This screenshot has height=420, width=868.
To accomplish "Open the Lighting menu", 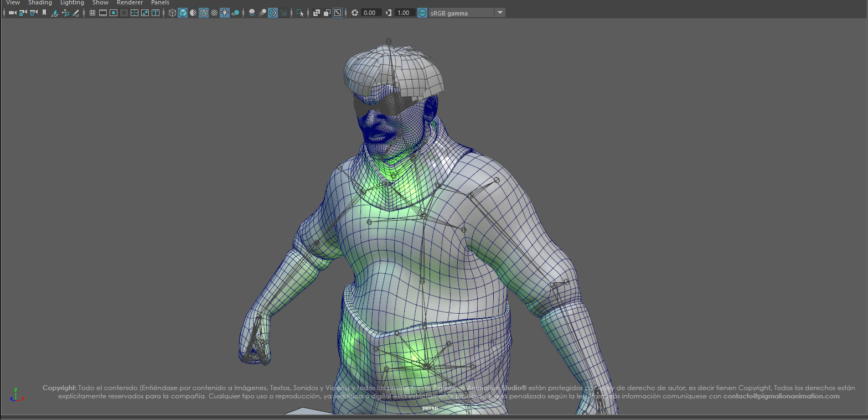I will (x=72, y=3).
